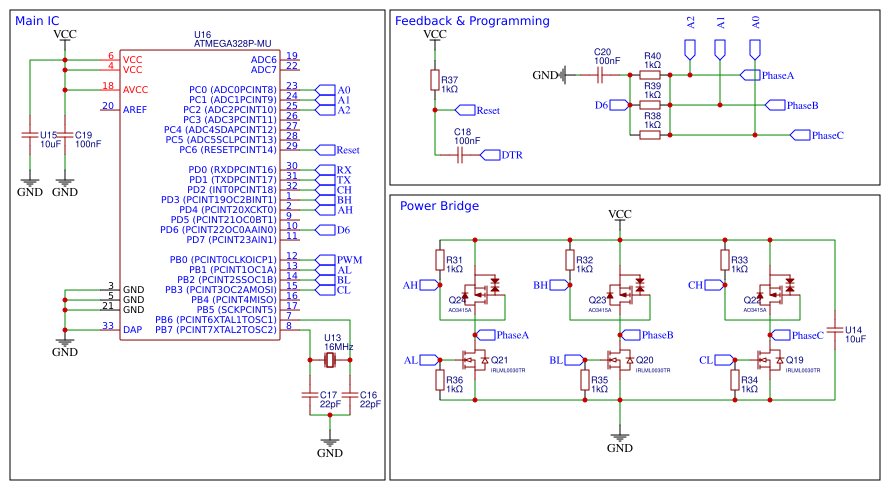Click the Q19 low-side MOSFET symbol
Image resolution: width=890 pixels, height=490 pixels.
tap(770, 360)
